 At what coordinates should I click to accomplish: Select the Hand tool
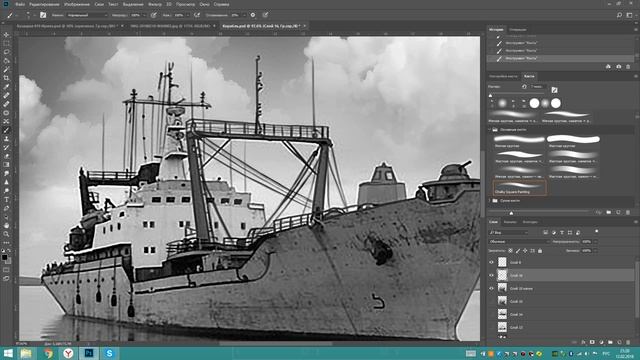click(6, 225)
